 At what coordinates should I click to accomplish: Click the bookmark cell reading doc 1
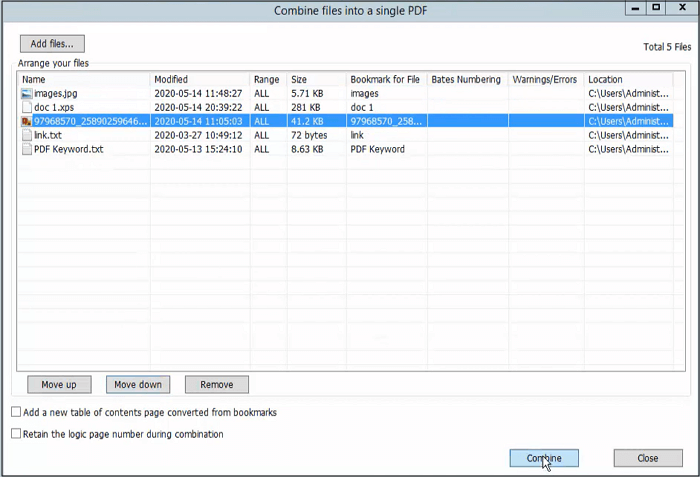click(x=362, y=107)
